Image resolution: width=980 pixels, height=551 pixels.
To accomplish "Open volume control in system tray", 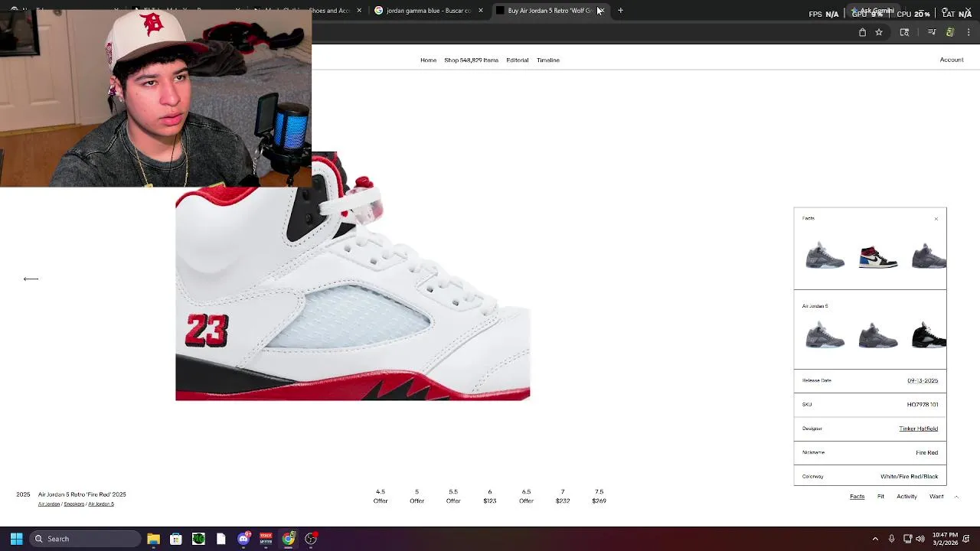I will coord(920,539).
